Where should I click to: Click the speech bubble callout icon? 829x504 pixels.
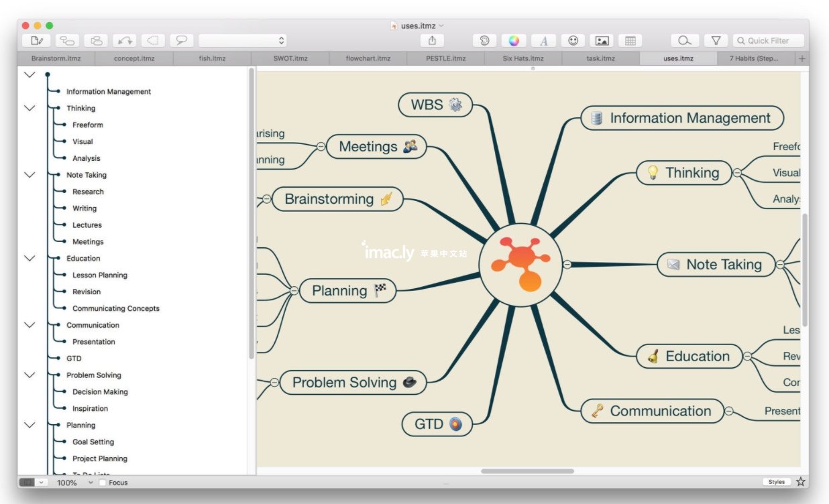click(181, 41)
